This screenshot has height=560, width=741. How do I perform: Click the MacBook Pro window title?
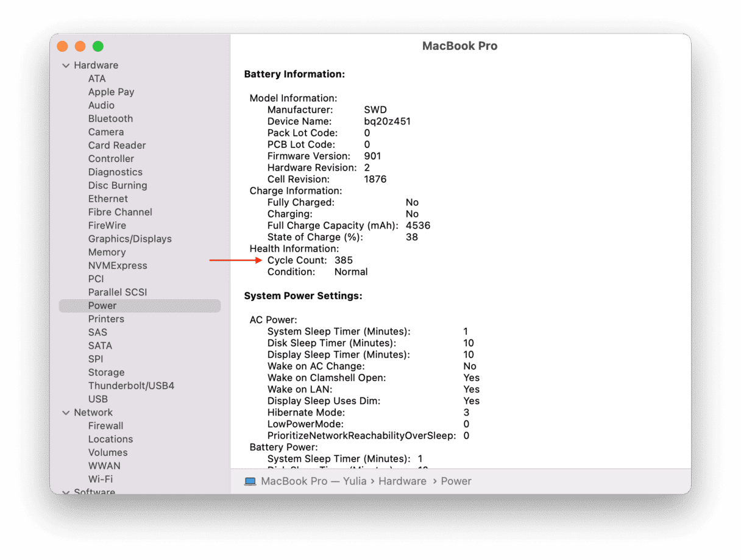point(460,46)
